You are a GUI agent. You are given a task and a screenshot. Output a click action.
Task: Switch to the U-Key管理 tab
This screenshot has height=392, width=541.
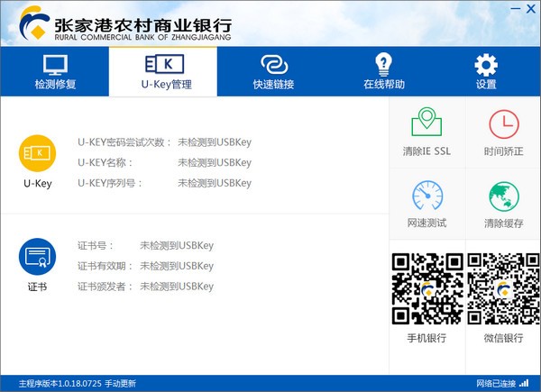pos(163,71)
